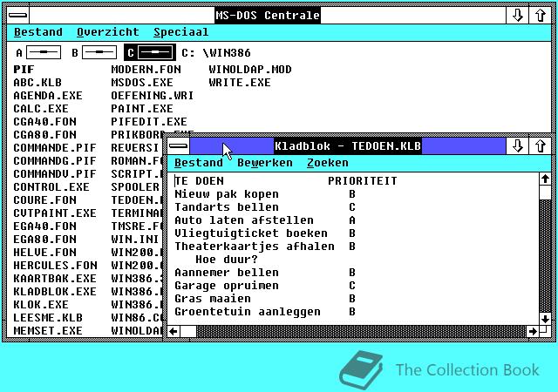Click the Kladblok - TEDOEN.KLB title bar

coord(348,145)
